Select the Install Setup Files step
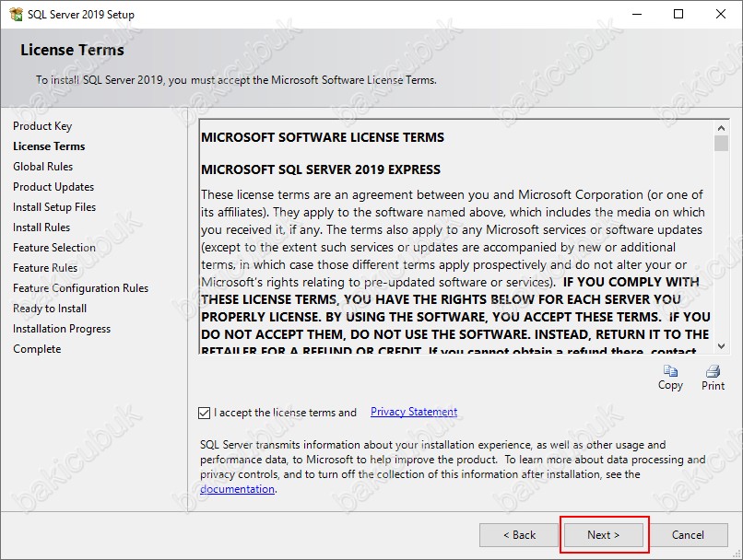 54,207
